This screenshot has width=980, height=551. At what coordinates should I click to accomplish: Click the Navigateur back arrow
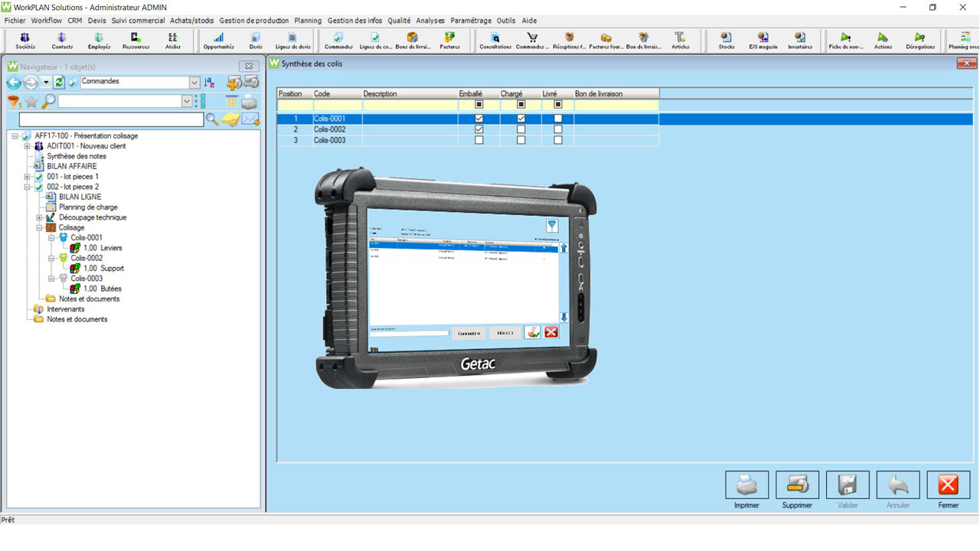[14, 83]
